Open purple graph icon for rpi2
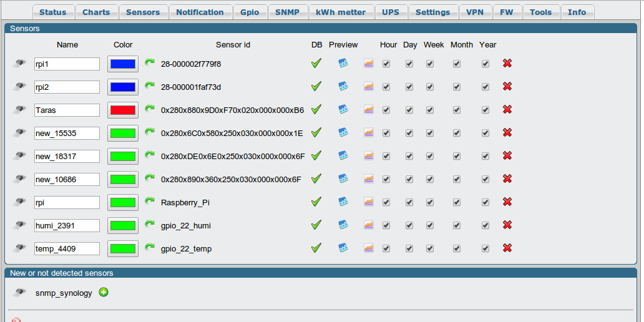 (369, 87)
